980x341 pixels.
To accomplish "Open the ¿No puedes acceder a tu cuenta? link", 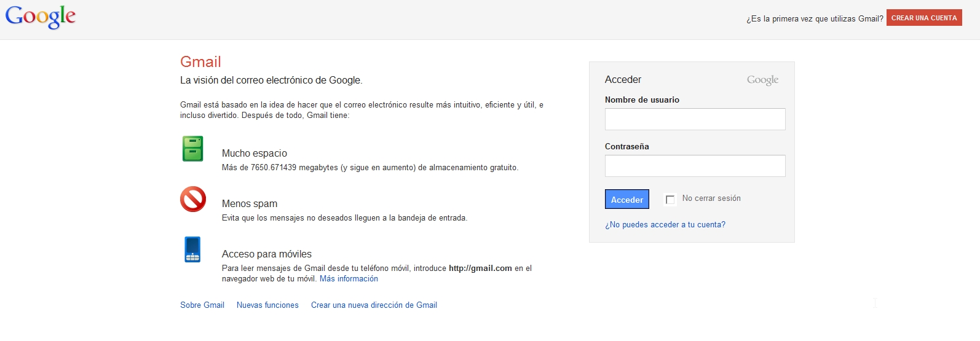I will [665, 225].
